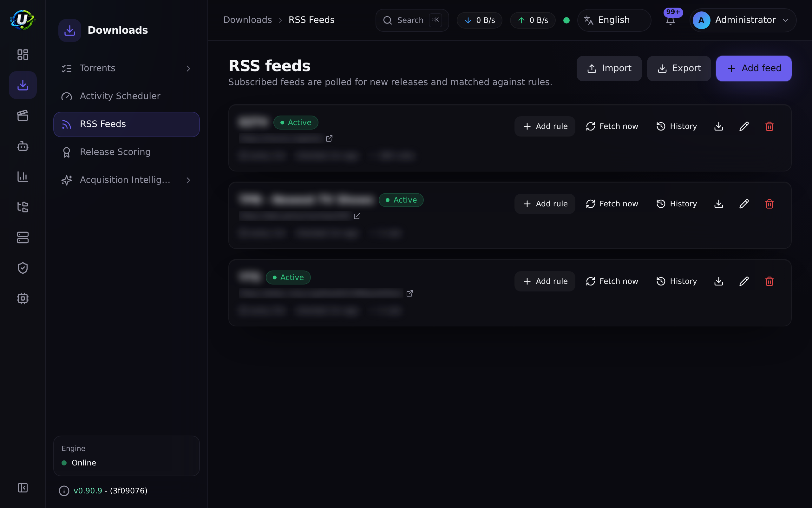Click the Active badge on first feed
The width and height of the screenshot is (812, 508).
[296, 122]
